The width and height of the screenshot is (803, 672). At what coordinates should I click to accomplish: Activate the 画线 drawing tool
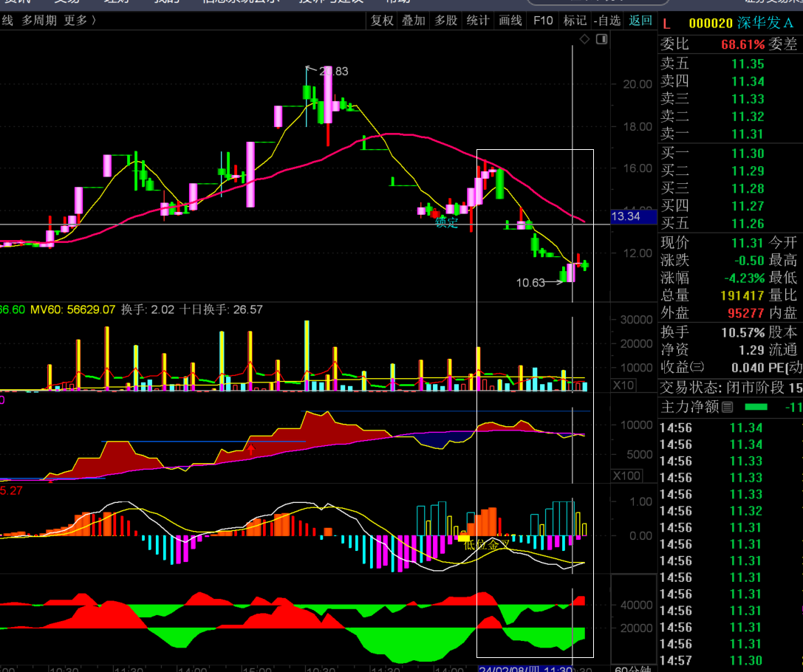click(510, 21)
